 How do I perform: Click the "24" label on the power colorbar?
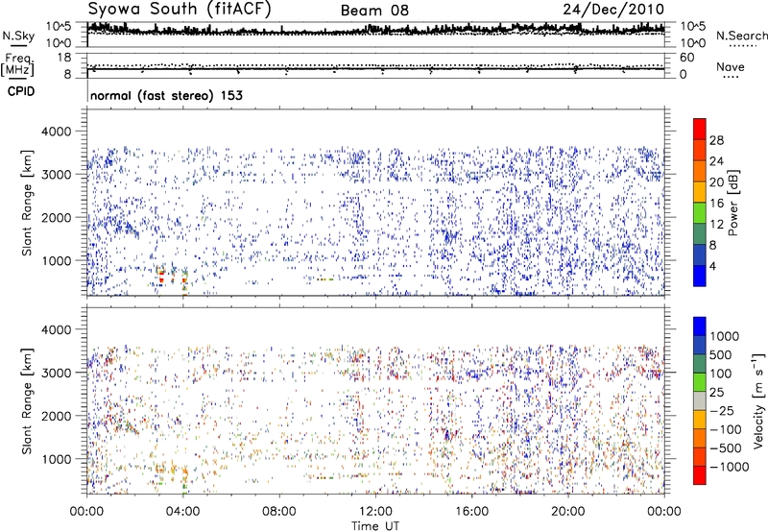click(716, 161)
